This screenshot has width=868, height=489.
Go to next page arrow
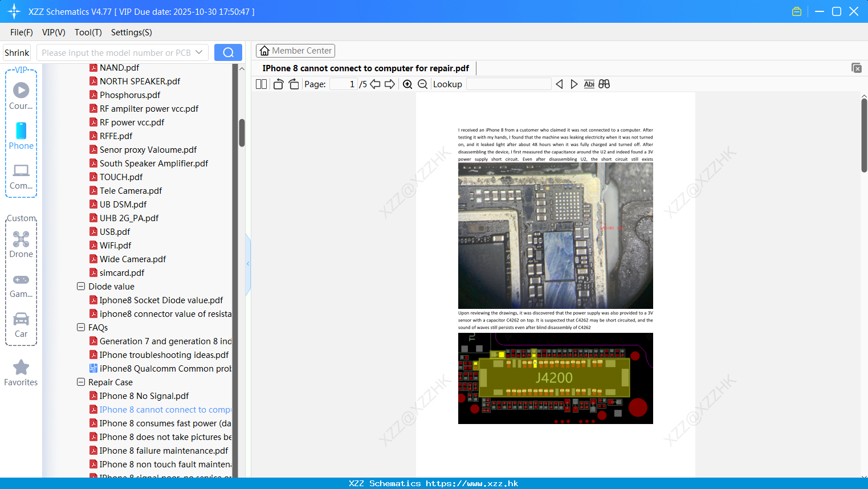(390, 84)
